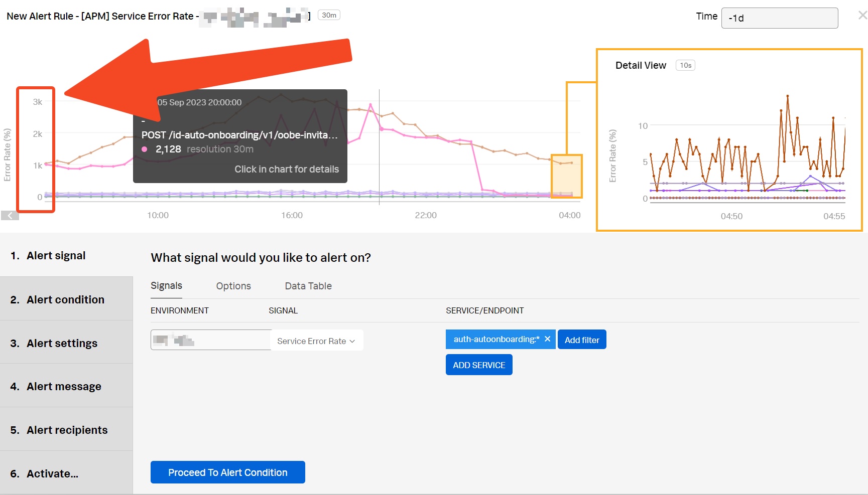The image size is (868, 495).
Task: Click the highlighted orange selection on the chart
Action: [566, 176]
